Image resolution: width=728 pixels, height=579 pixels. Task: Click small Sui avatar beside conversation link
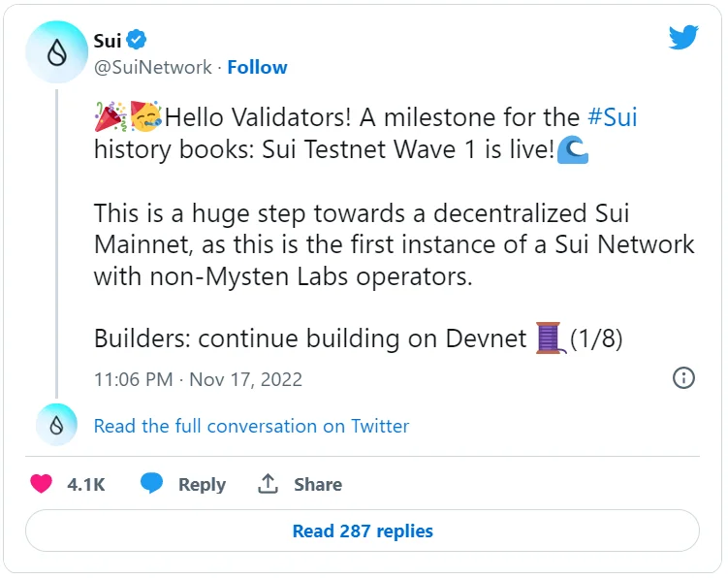pos(56,425)
